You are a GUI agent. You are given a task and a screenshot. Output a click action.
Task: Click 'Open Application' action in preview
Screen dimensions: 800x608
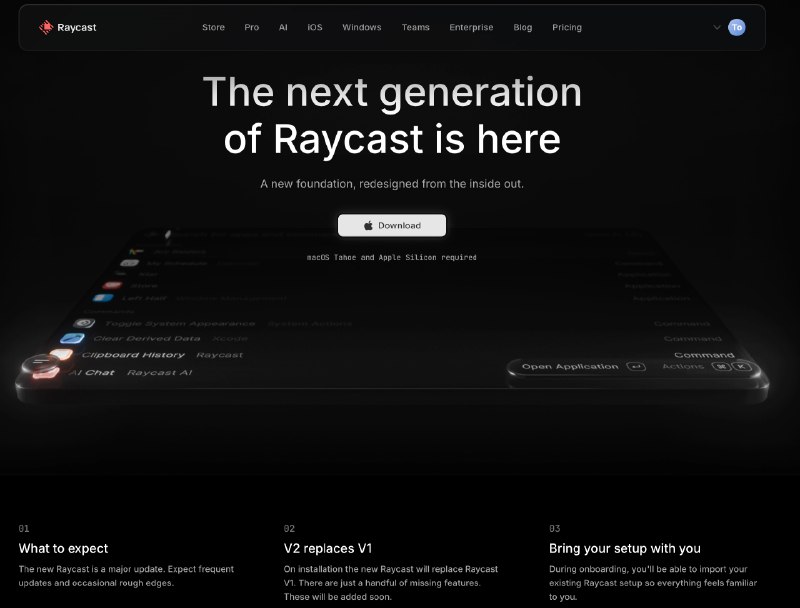(570, 366)
